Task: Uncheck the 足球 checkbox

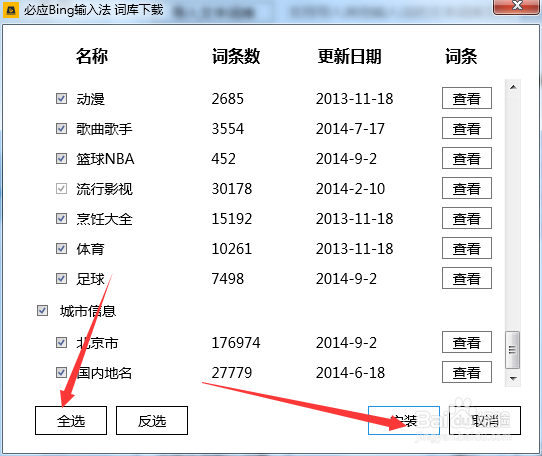Action: pos(62,279)
